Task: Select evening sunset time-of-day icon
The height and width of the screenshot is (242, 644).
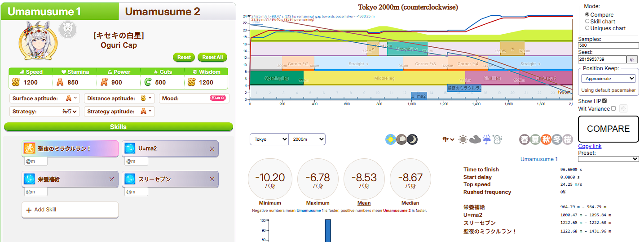Action: click(401, 139)
